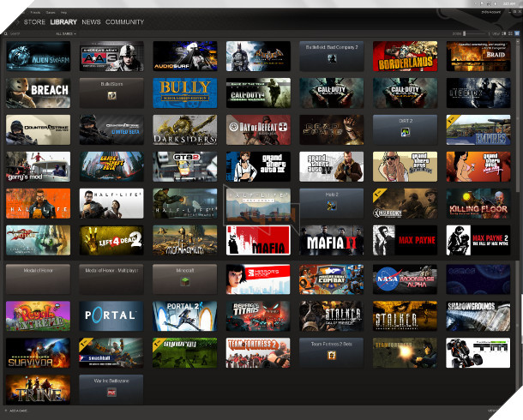This screenshot has width=523, height=420.
Task: Open the Bully Scholarship Edition tile
Action: pyautogui.click(x=184, y=93)
